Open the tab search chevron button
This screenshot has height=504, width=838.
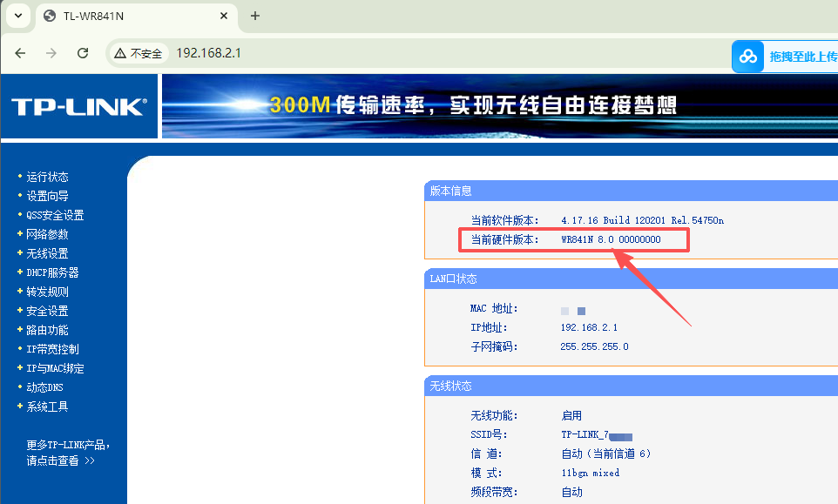(x=18, y=16)
